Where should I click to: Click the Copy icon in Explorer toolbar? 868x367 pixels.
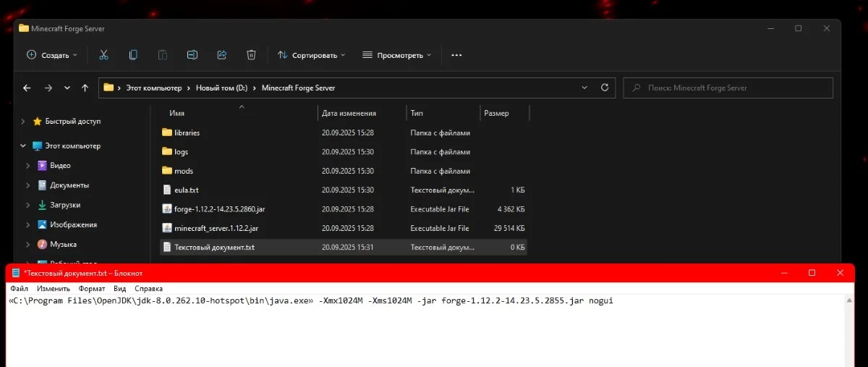[133, 55]
